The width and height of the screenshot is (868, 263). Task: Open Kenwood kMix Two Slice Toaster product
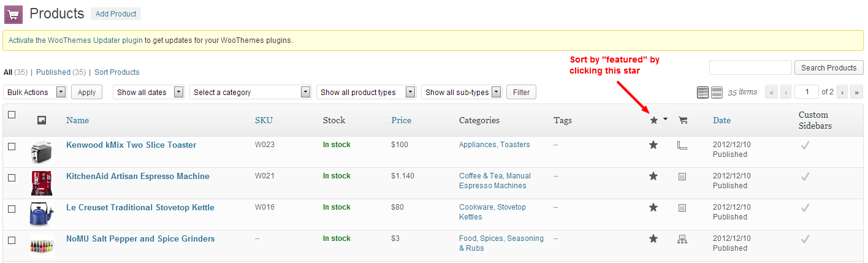pos(131,145)
